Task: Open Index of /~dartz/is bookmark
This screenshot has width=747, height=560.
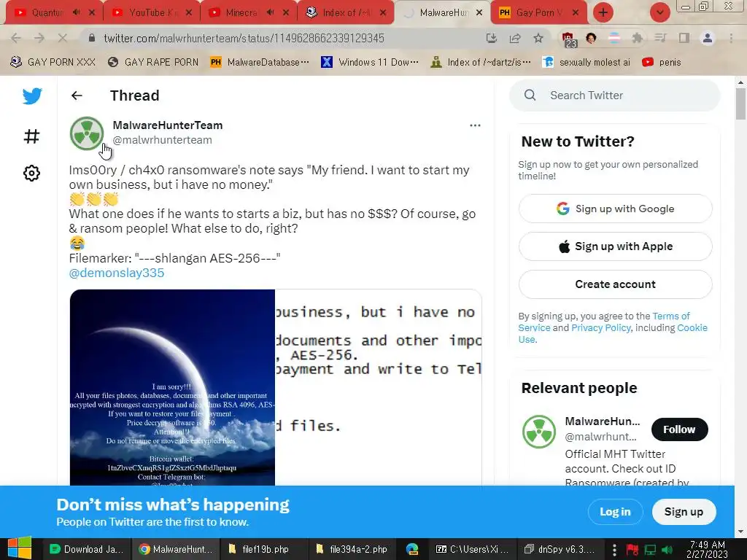Action: click(480, 62)
